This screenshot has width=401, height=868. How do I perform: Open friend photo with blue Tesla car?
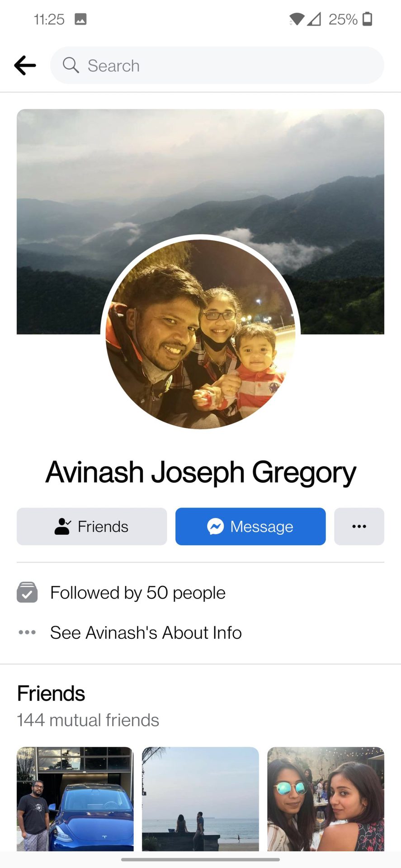click(75, 799)
